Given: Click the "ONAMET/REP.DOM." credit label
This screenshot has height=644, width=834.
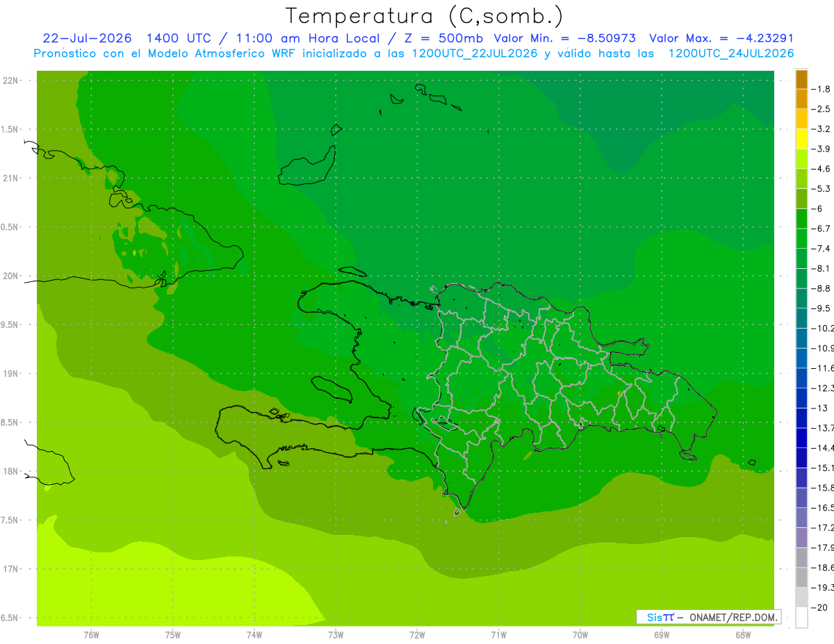Looking at the screenshot, I should (732, 617).
